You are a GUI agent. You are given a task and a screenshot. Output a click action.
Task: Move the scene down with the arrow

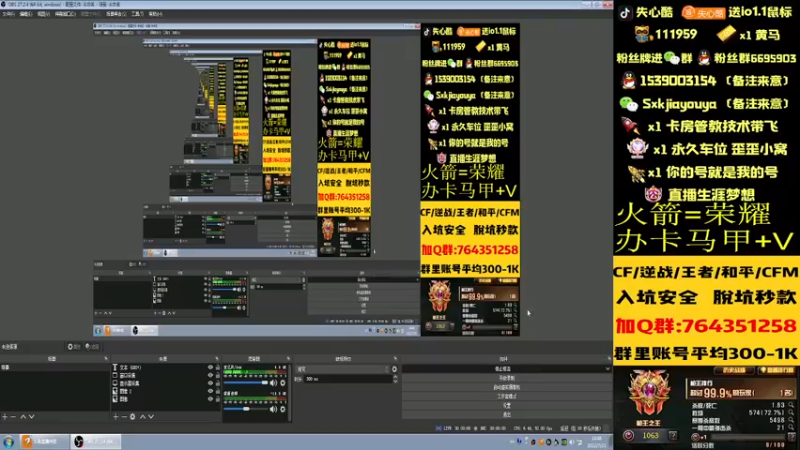click(x=32, y=417)
